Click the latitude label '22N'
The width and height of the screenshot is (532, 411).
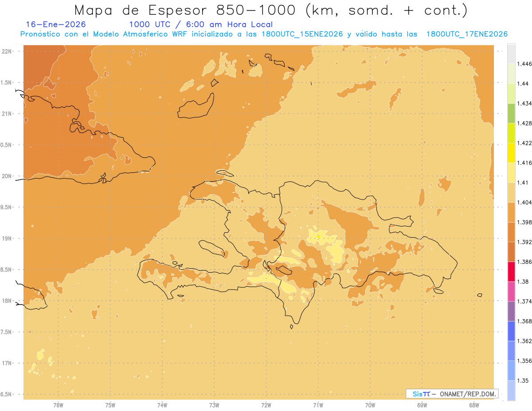pyautogui.click(x=7, y=51)
